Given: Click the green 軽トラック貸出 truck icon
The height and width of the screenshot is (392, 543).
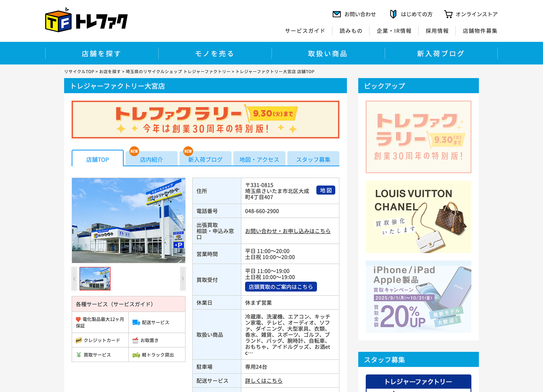Looking at the screenshot, I should pyautogui.click(x=136, y=355).
